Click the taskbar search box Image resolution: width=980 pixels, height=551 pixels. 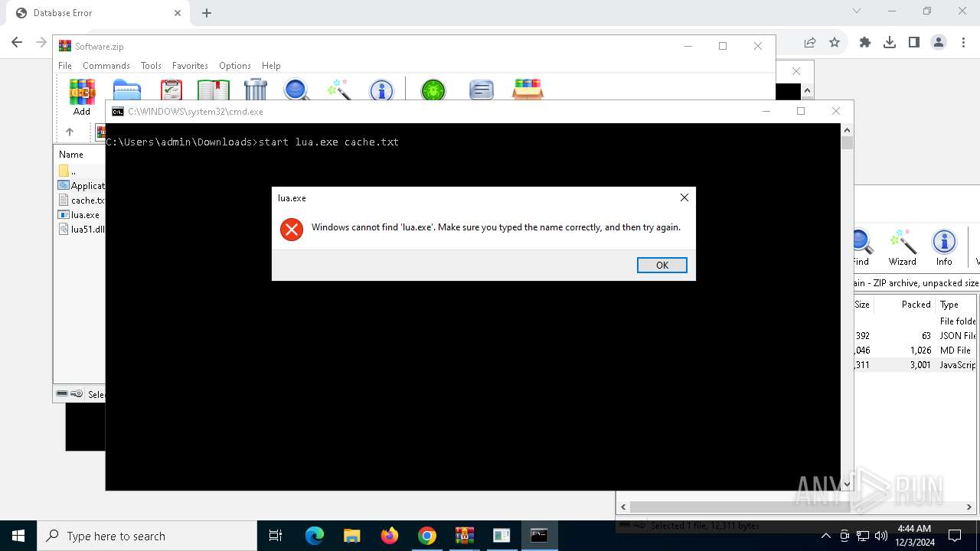(147, 536)
